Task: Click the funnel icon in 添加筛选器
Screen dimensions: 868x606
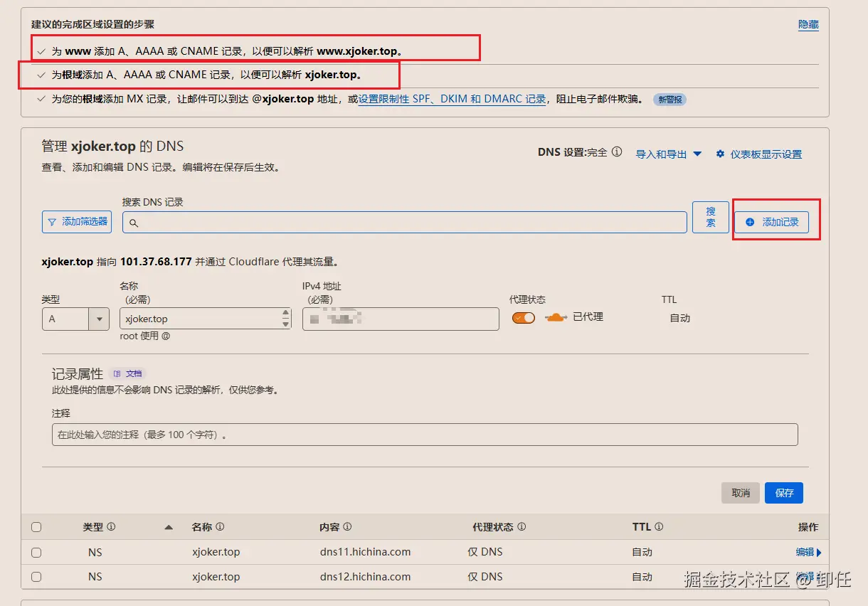Action: click(52, 222)
